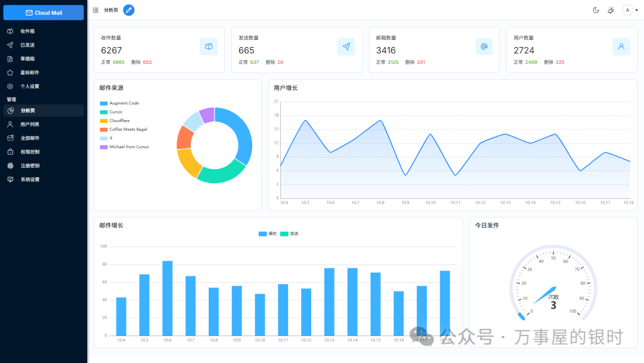Toggle Augment Code legend entry
This screenshot has width=644, height=363.
123,103
